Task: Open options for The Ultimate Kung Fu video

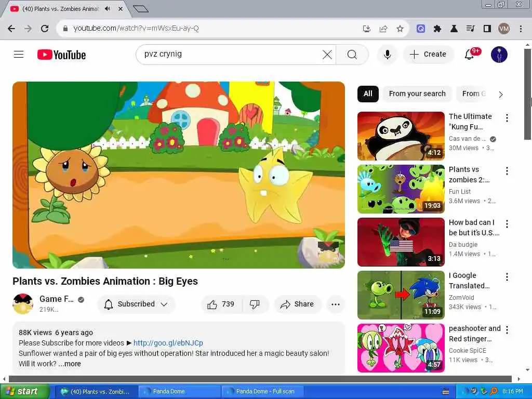Action: (507, 118)
